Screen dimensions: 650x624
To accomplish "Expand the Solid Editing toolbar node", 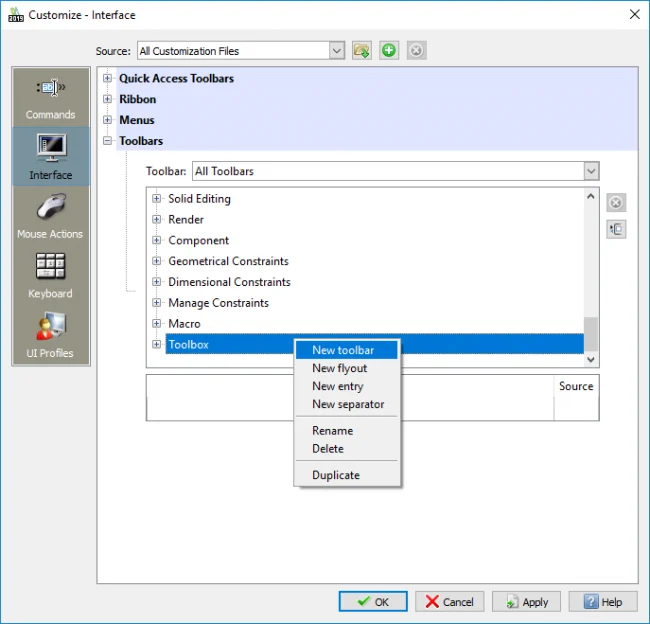I will click(x=157, y=199).
